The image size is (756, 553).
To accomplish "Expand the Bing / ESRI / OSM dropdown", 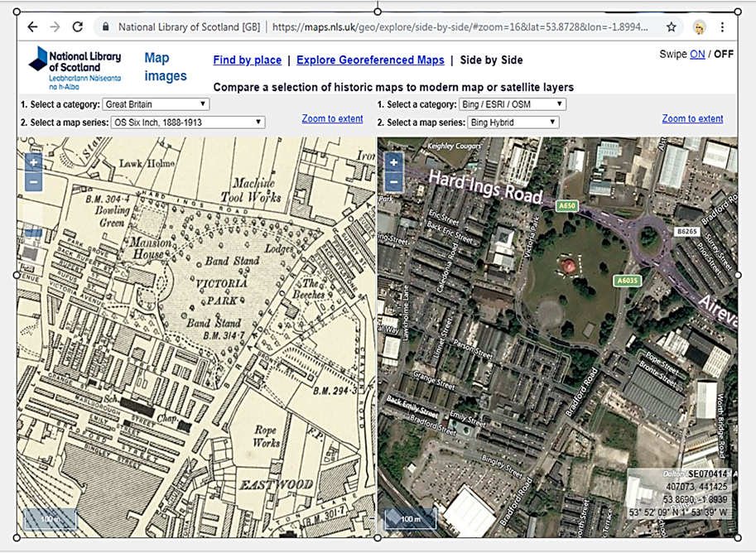I will click(513, 104).
